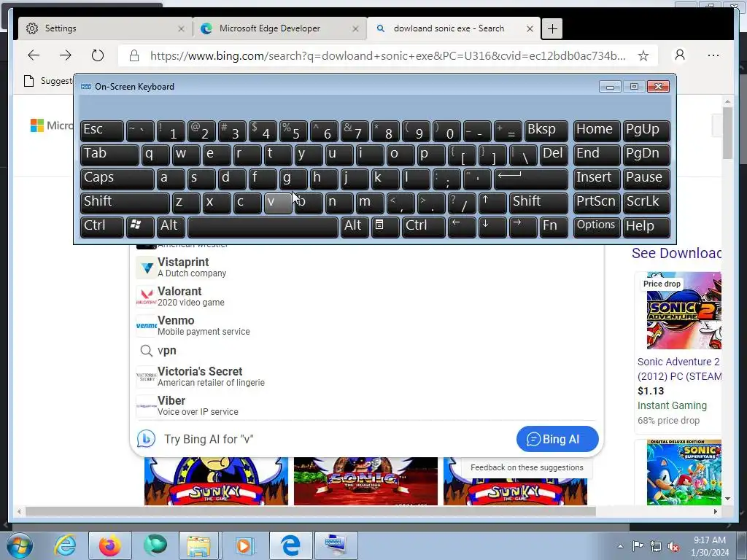Select Victoria's Secret suggestion
This screenshot has height=560, width=747.
(366, 376)
